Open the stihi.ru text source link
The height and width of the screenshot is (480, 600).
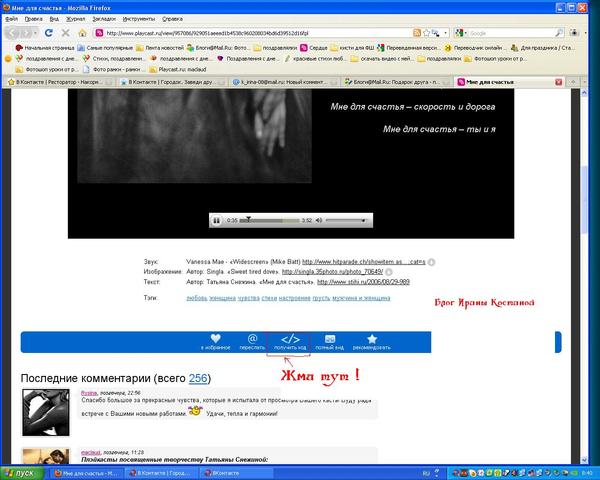click(x=364, y=282)
